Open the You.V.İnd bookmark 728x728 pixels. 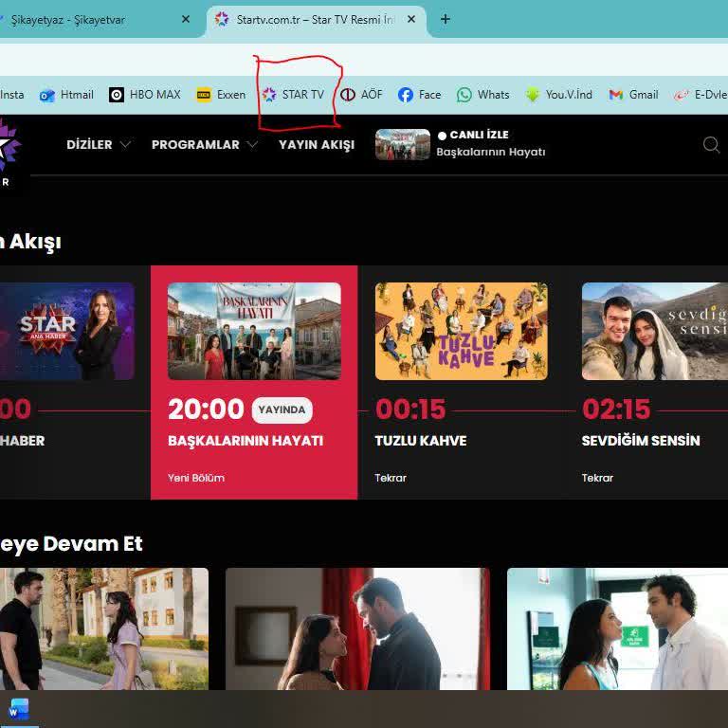pos(559,95)
